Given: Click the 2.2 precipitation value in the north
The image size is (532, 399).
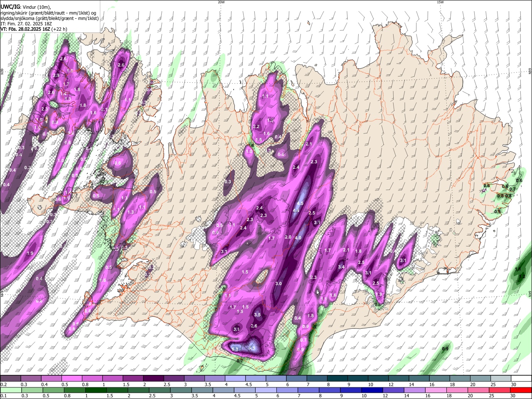Looking at the screenshot, I should (x=256, y=127).
